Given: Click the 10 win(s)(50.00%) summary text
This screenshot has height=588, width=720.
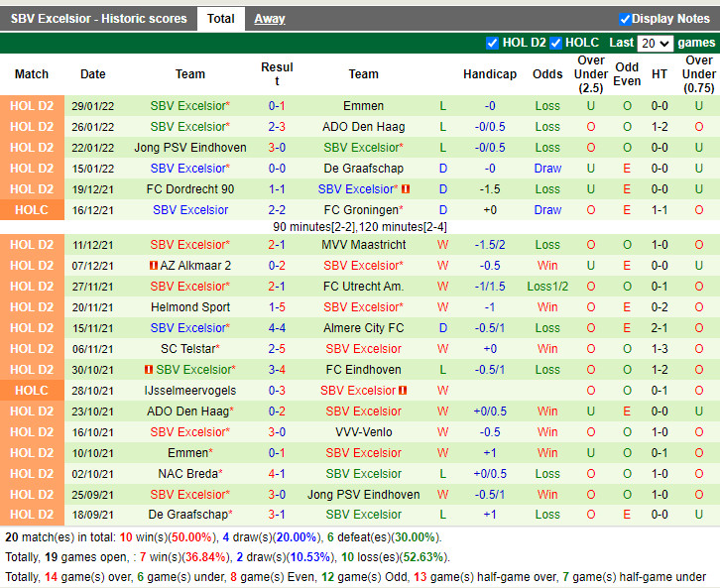Looking at the screenshot, I should click(168, 537).
